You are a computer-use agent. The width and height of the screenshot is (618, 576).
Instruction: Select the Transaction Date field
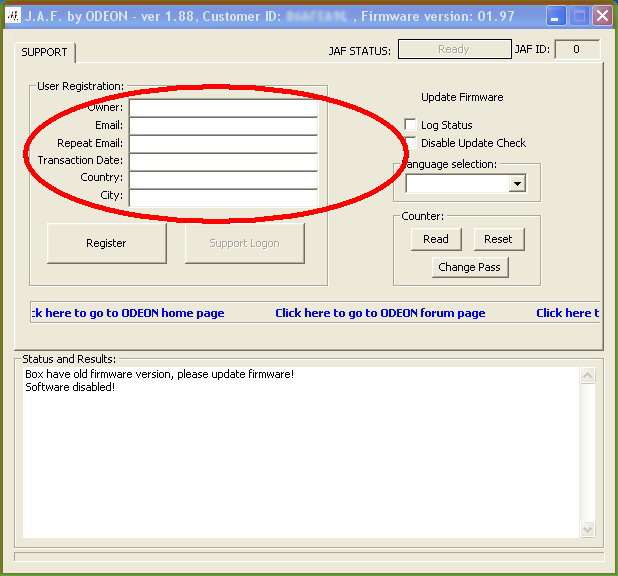point(223,162)
